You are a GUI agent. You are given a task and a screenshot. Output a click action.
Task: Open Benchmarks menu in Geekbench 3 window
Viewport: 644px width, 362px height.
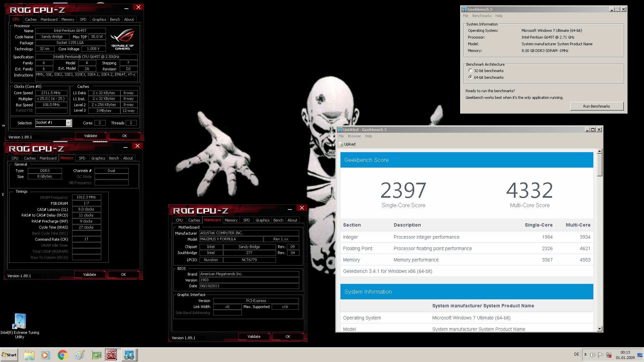point(482,16)
